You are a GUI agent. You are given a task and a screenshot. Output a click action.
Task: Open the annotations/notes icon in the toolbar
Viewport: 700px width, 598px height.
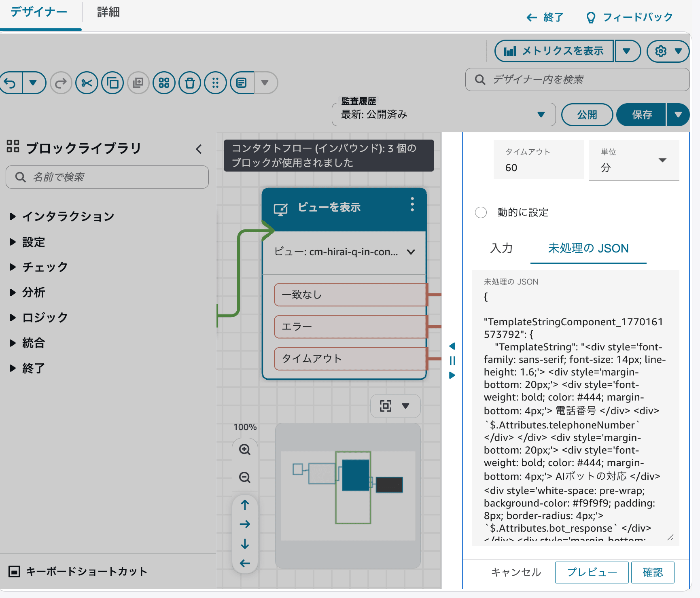coord(242,83)
